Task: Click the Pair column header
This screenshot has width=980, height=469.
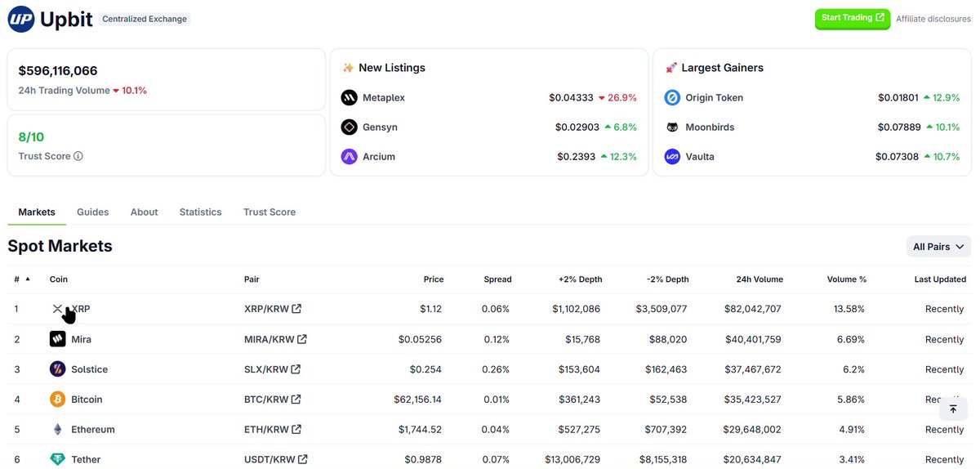Action: click(252, 279)
